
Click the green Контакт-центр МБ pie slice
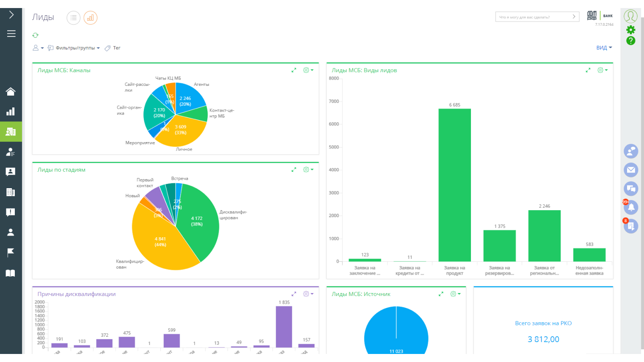pyautogui.click(x=196, y=114)
